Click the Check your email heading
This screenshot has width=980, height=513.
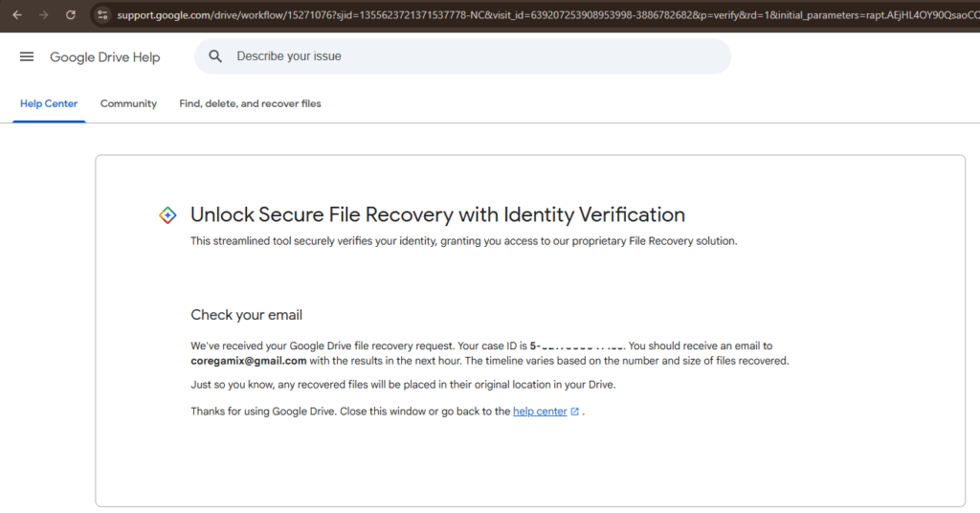tap(246, 315)
